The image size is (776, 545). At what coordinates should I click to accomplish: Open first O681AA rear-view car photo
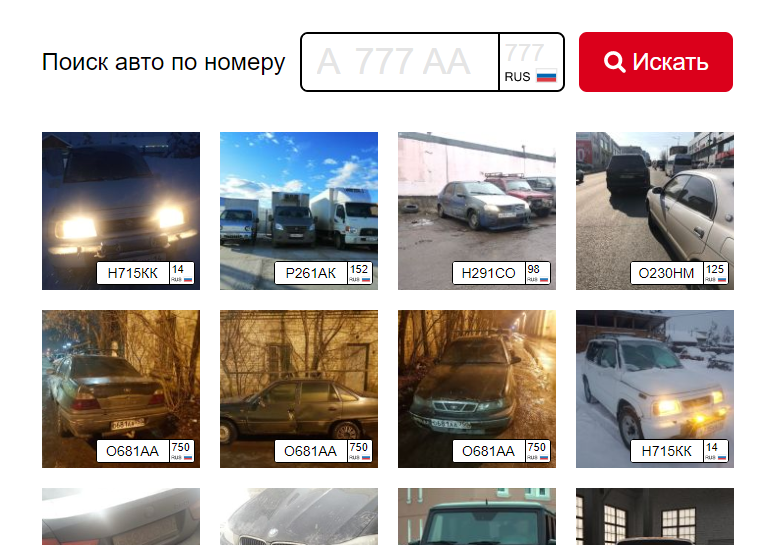[121, 389]
